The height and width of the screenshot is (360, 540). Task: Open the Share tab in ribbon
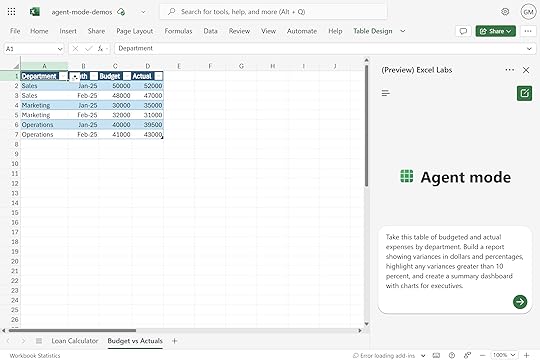pos(96,31)
